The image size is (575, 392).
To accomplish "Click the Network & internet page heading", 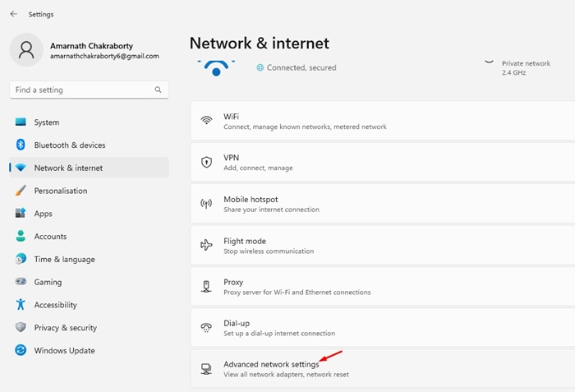I will [260, 44].
